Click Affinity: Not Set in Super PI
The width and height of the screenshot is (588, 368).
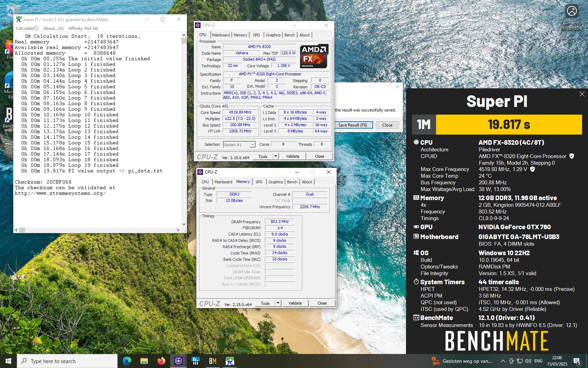83,28
